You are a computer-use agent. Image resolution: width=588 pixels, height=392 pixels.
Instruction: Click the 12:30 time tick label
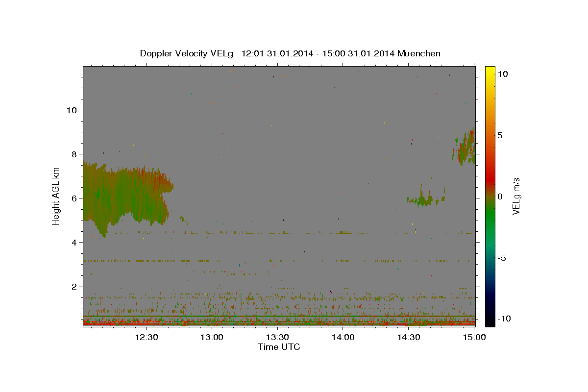coord(147,337)
